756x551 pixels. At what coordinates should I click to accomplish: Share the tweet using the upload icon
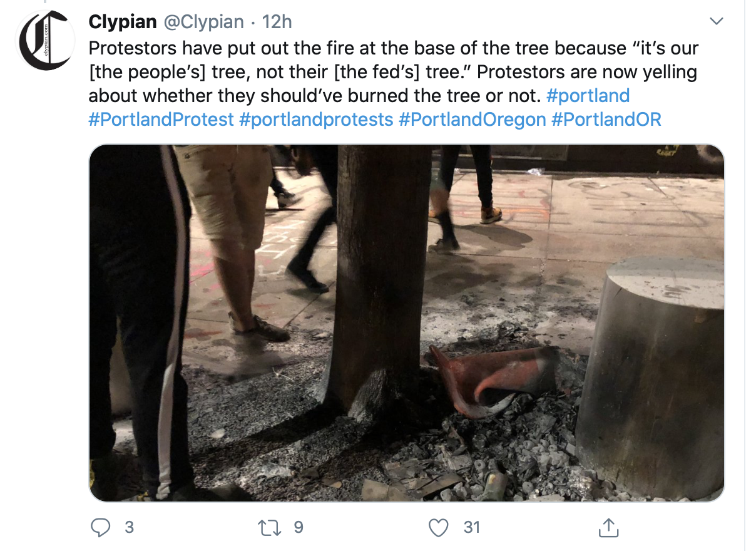click(x=608, y=528)
